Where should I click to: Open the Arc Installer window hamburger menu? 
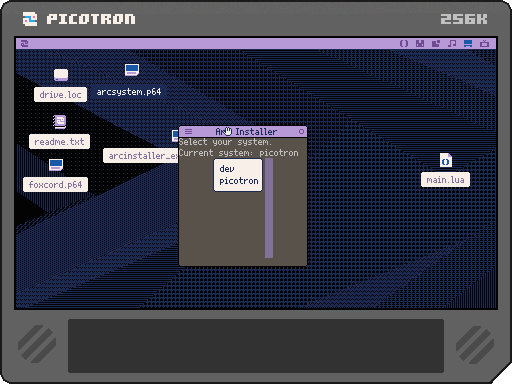coord(188,132)
